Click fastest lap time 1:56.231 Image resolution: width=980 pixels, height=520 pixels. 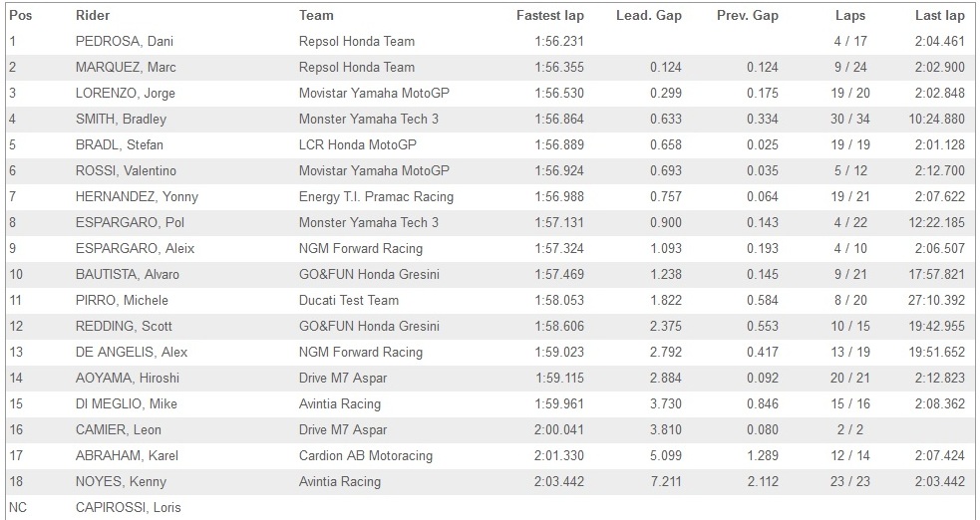click(x=558, y=42)
